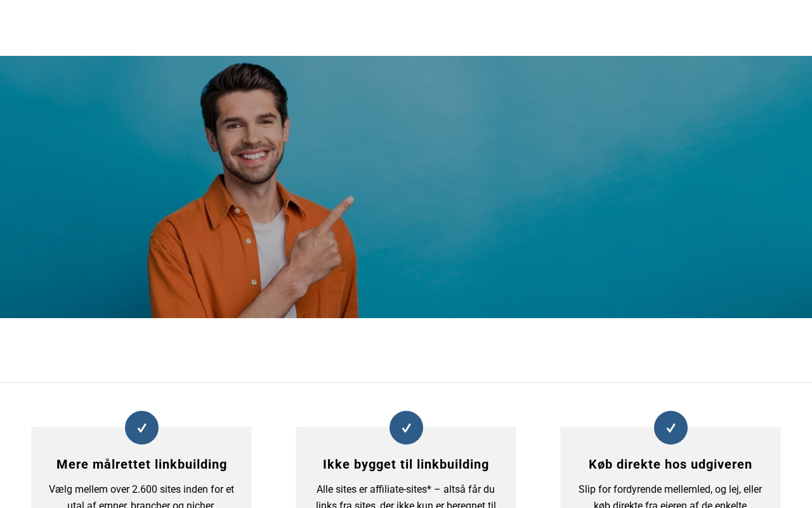Image resolution: width=812 pixels, height=508 pixels.
Task: Click the checkmark icon above Køb direkte hos udgiveren
Action: pos(671,427)
